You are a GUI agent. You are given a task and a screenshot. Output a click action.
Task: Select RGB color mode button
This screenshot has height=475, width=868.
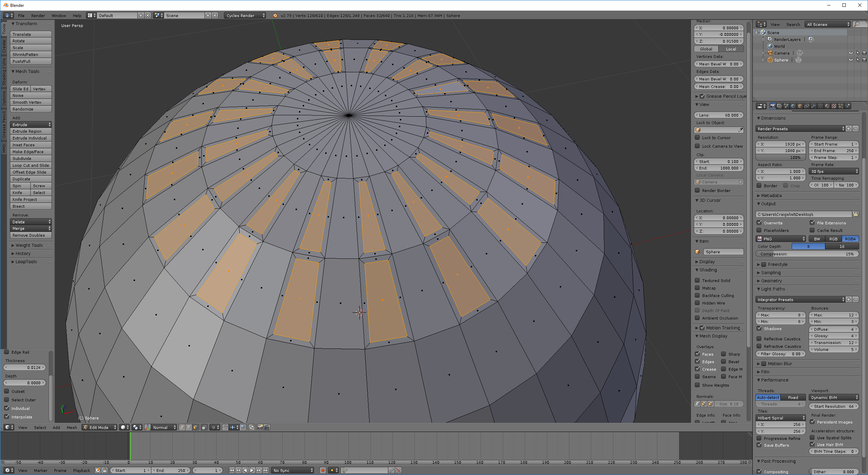click(833, 239)
